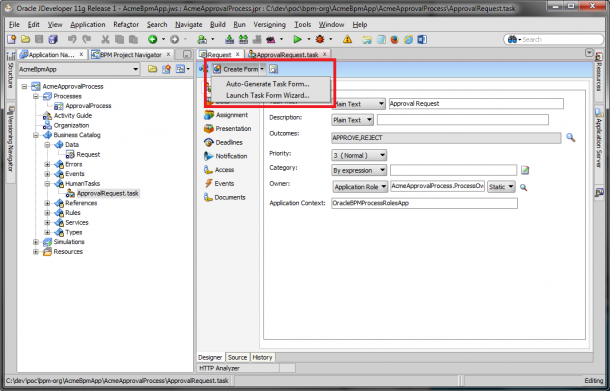Click the Word icon in toolbar
The height and width of the screenshot is (391, 610).
[x=422, y=39]
